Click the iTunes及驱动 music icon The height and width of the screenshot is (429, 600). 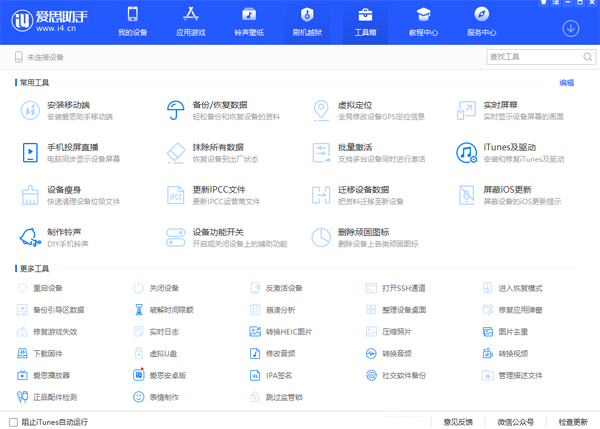pyautogui.click(x=466, y=152)
